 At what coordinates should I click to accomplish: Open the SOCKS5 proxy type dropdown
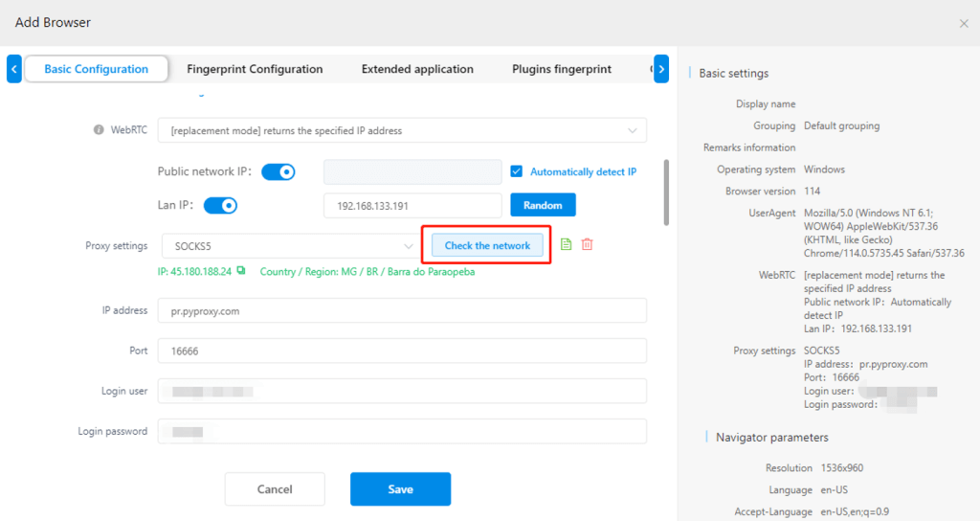[x=293, y=246]
